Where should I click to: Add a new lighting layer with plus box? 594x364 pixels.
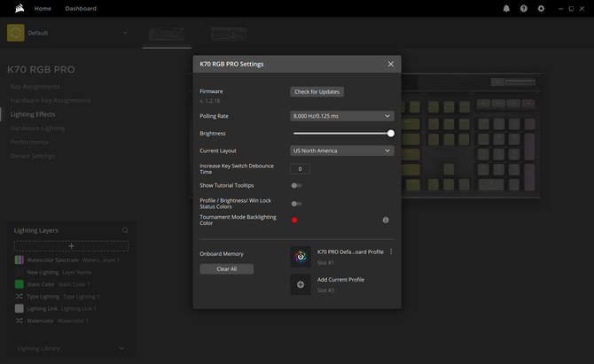coord(71,246)
